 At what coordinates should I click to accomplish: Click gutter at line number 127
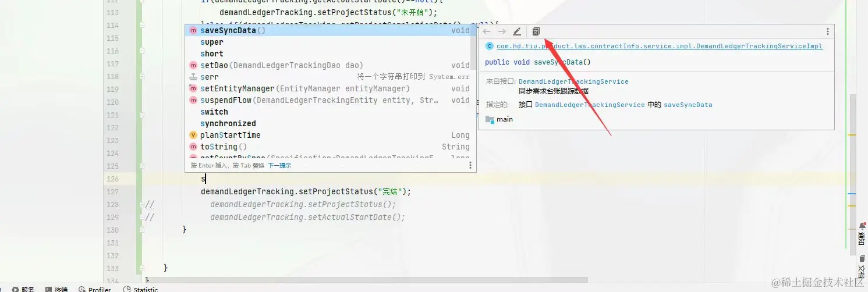112,191
